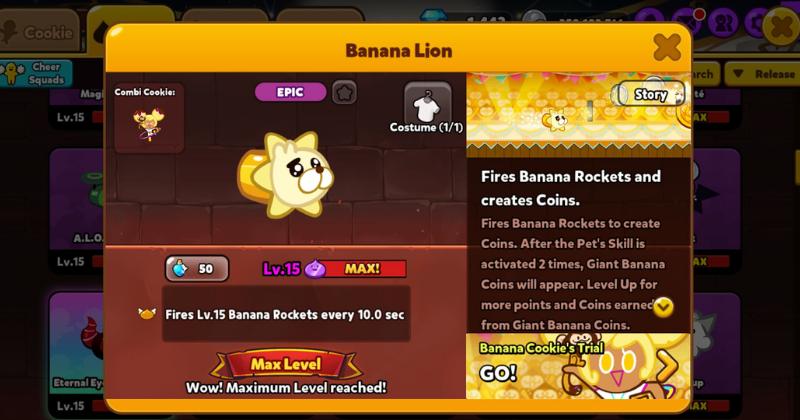Toggle the favorite star next to EPIC
Screen dimensions: 800x420
coord(344,93)
